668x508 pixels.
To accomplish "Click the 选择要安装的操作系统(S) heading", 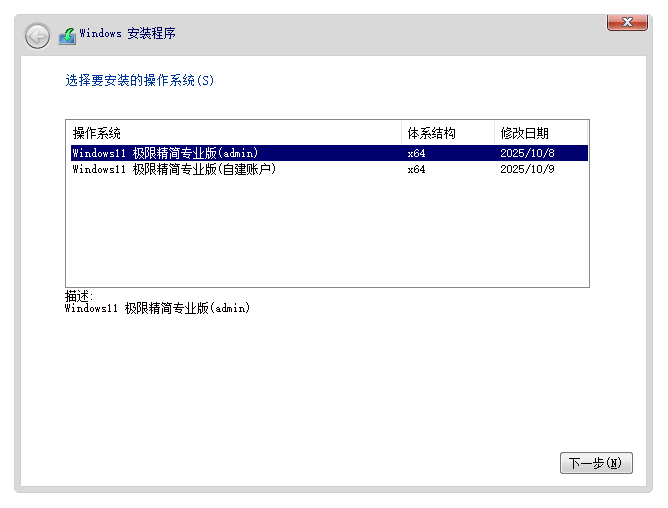I will (140, 81).
